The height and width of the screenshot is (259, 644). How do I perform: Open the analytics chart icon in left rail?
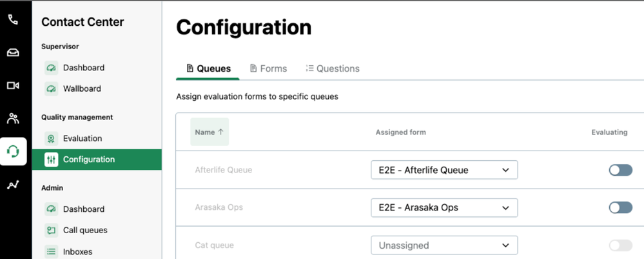click(13, 185)
